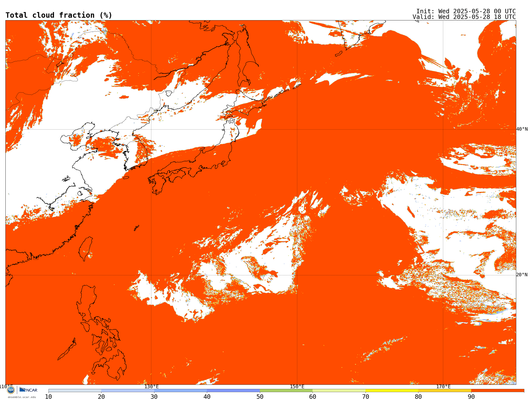
Task: Click the pale yellow-green 60–70 colorbar segment
Action: click(339, 391)
